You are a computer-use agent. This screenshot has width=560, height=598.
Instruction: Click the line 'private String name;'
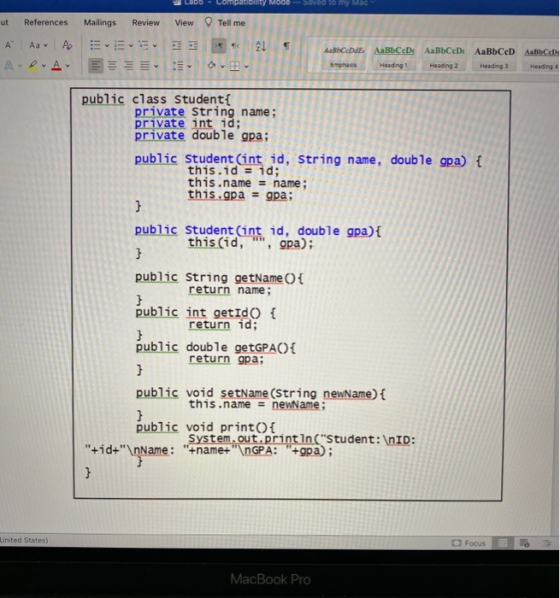tap(205, 112)
